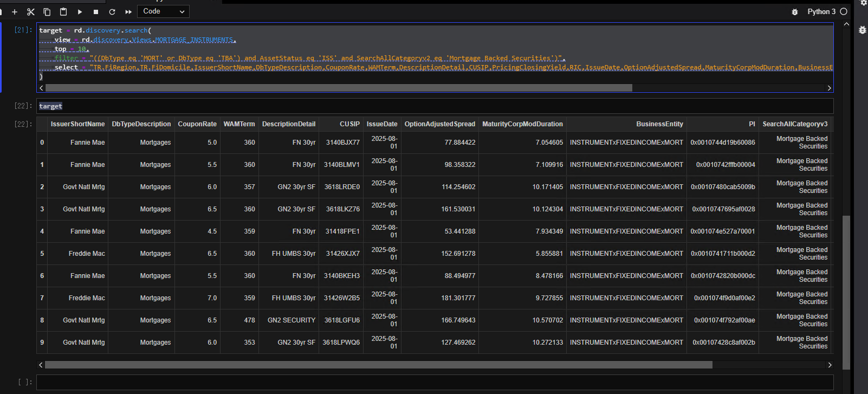Select CUSIP value 3140BJX77
The image size is (868, 394).
coord(342,143)
